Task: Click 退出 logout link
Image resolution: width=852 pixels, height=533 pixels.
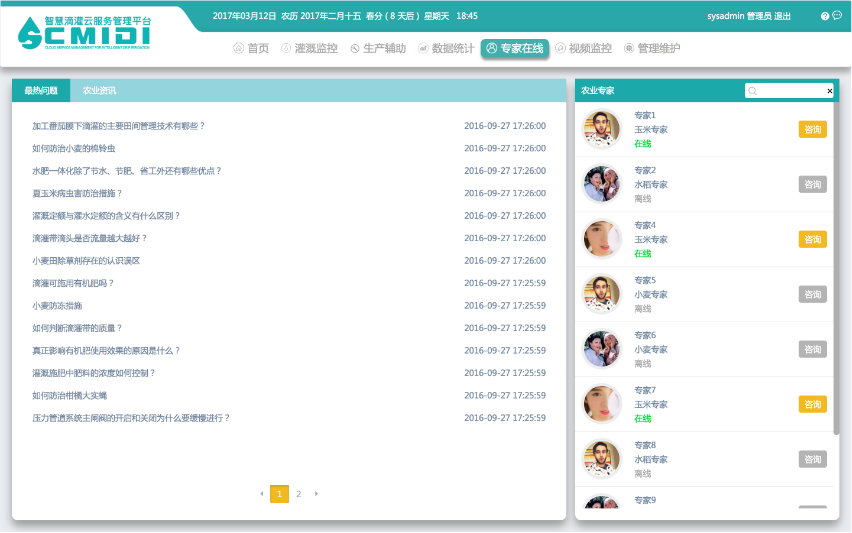Action: pyautogui.click(x=782, y=17)
